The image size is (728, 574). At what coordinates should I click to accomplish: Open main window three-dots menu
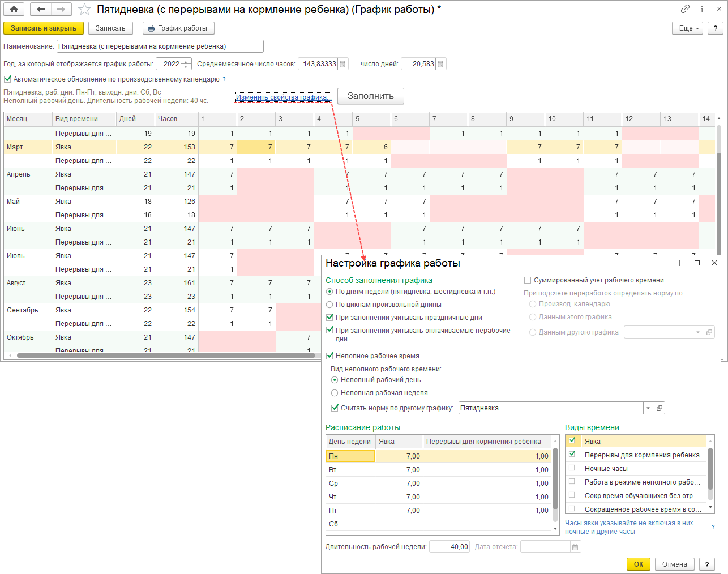[702, 9]
